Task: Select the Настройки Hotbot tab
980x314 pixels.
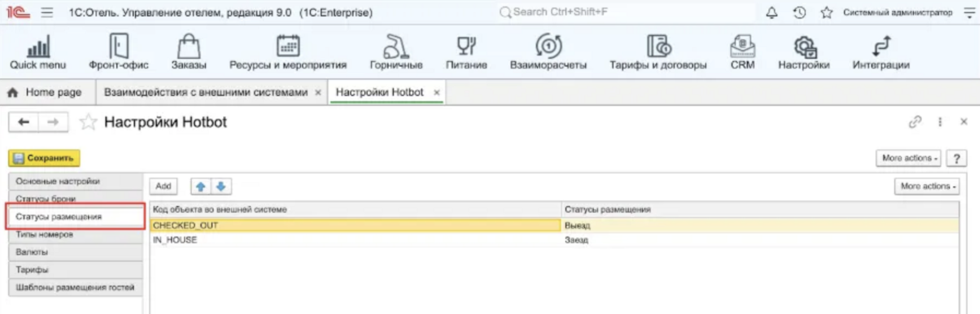Action: 379,92
